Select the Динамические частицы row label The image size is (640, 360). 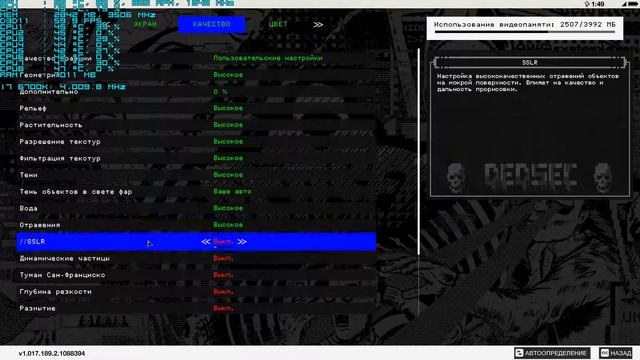64,258
